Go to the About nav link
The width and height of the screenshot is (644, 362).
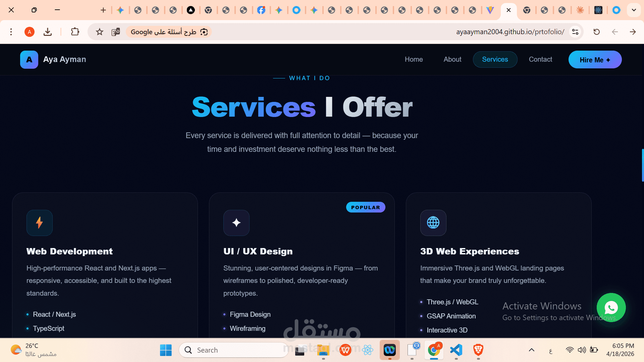point(452,59)
